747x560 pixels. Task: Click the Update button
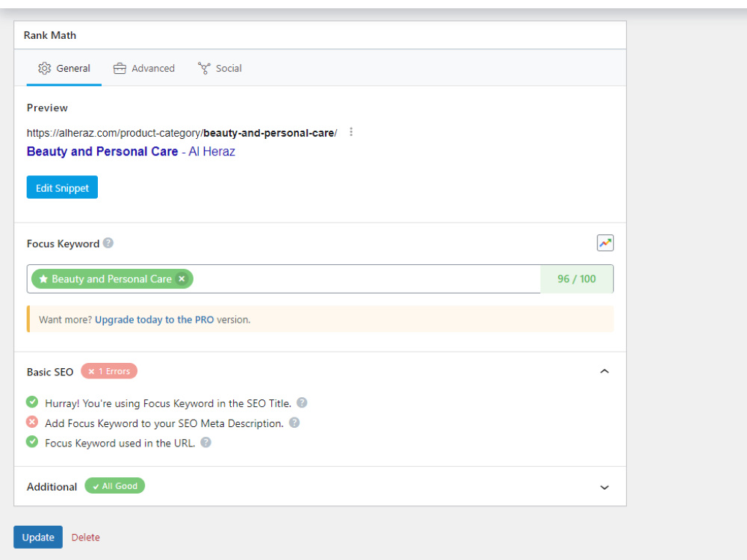pos(38,537)
